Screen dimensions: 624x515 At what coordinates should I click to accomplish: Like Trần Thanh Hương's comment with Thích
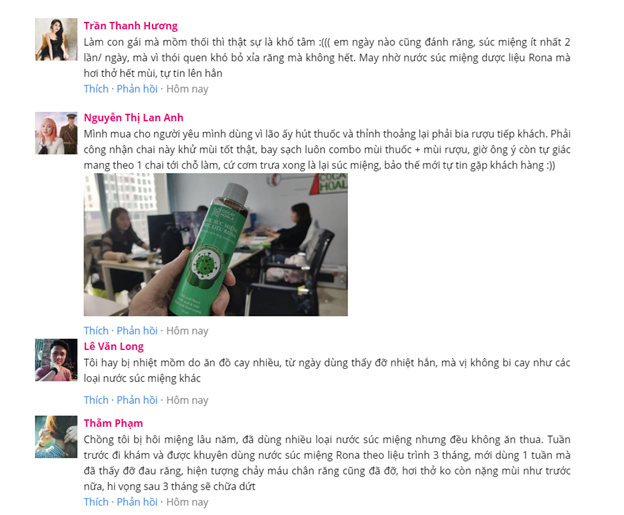96,89
